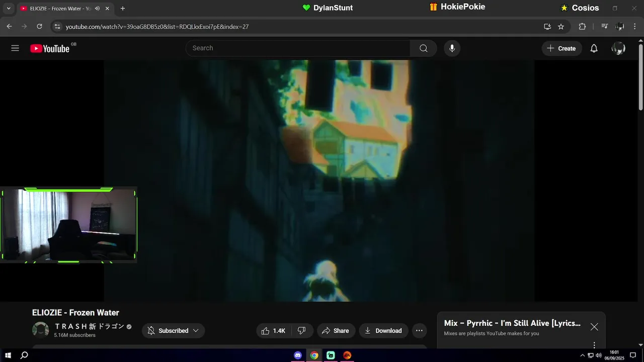Open the volume control in tray
The image size is (644, 362).
click(x=598, y=355)
